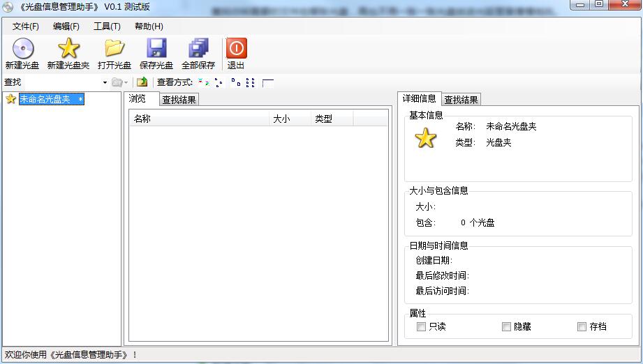Screen dimensions: 643x364
Task: Save the disc using the 保存光盘 icon
Action: (x=156, y=49)
